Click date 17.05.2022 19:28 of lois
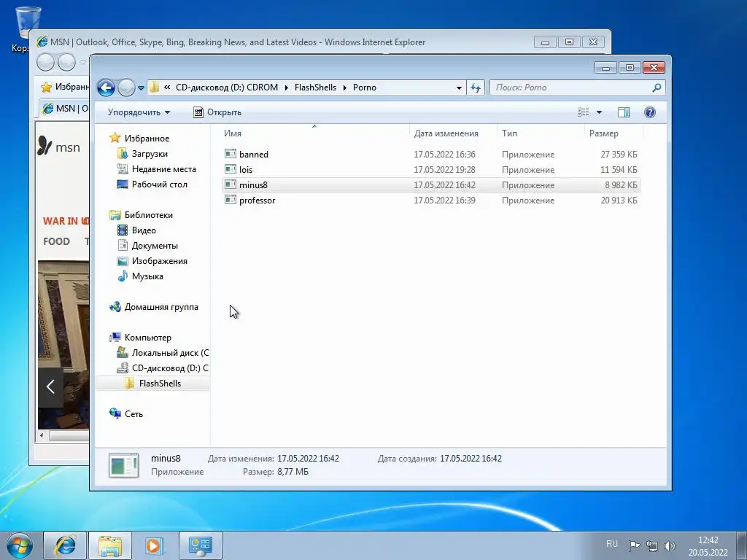 point(444,169)
